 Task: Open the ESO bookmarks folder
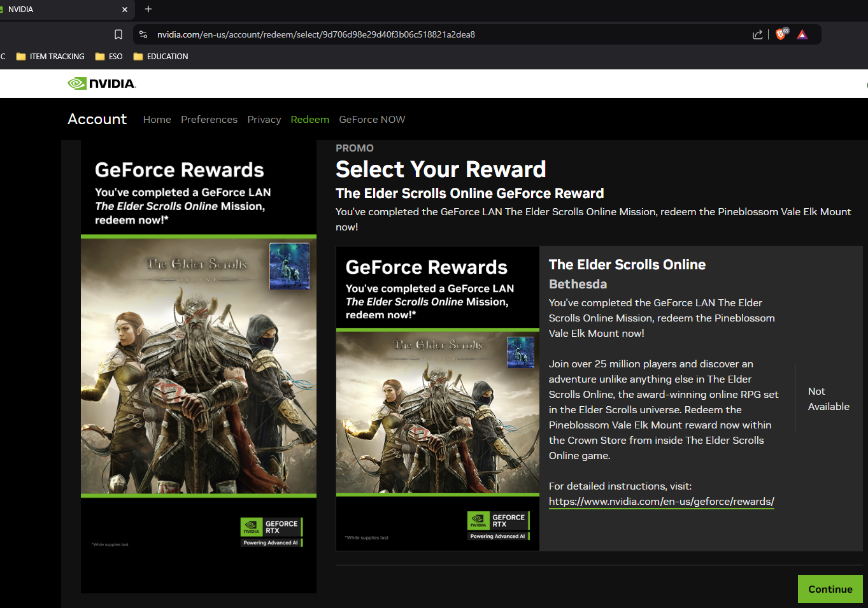tap(109, 57)
